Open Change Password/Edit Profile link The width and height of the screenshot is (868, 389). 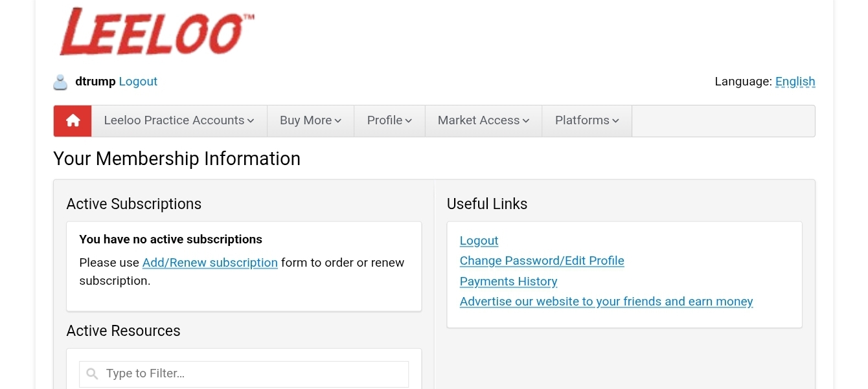[x=542, y=261]
